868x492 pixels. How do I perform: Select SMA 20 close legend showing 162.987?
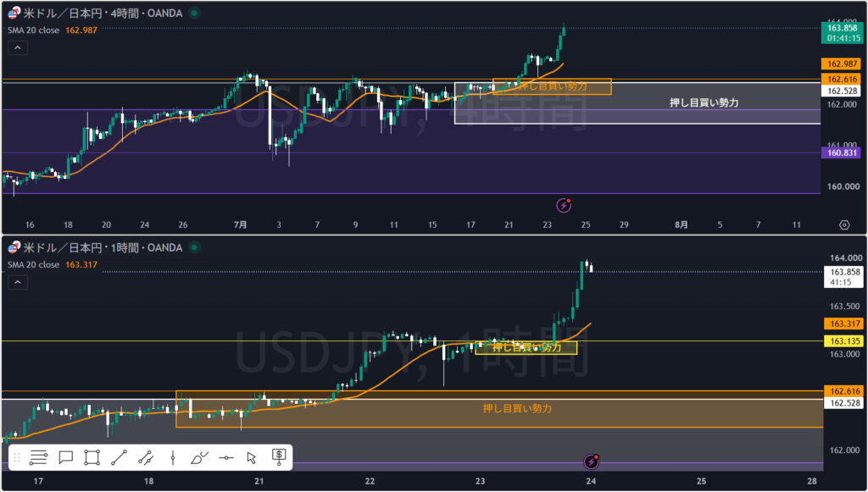pos(53,30)
